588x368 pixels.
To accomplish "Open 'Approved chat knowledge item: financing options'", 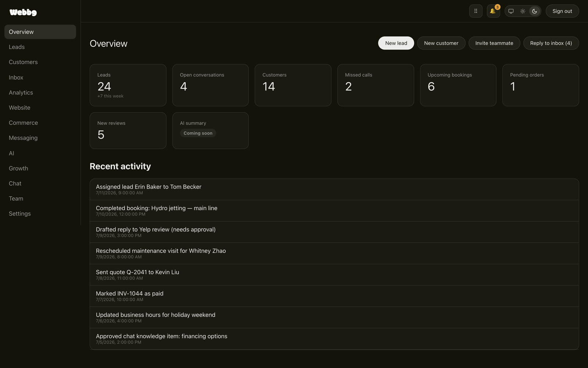I will click(x=334, y=339).
